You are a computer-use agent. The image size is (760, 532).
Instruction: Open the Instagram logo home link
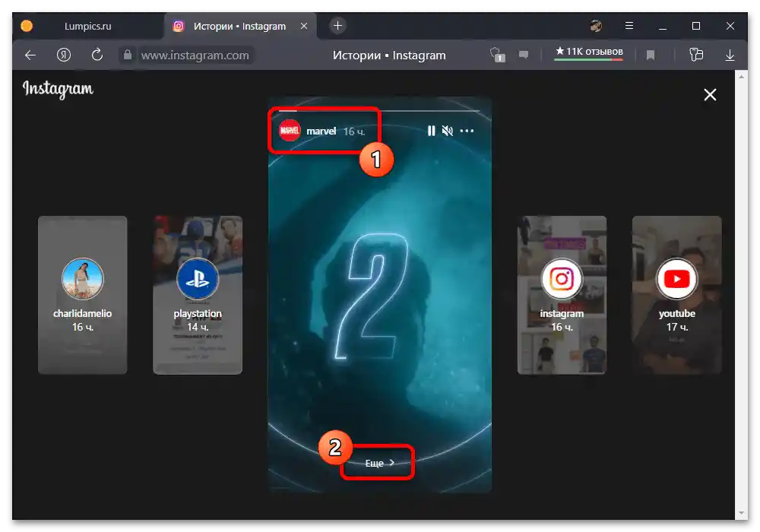(x=58, y=89)
